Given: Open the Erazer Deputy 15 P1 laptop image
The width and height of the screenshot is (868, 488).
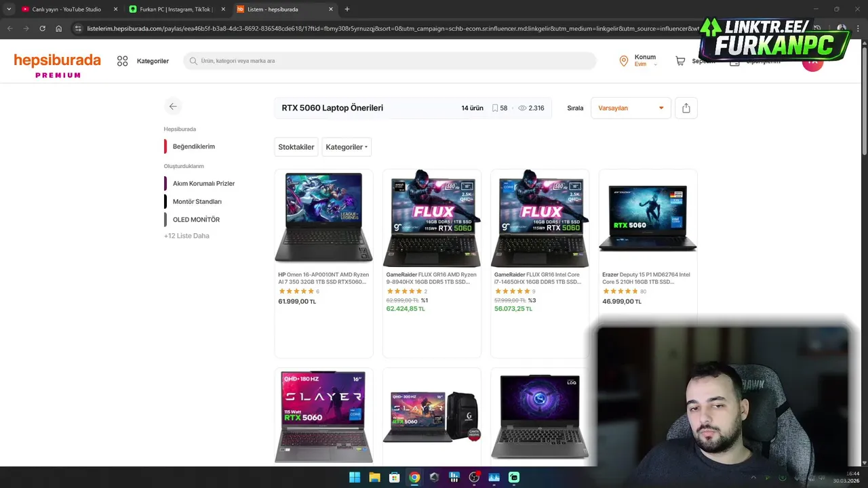Looking at the screenshot, I should (x=648, y=218).
